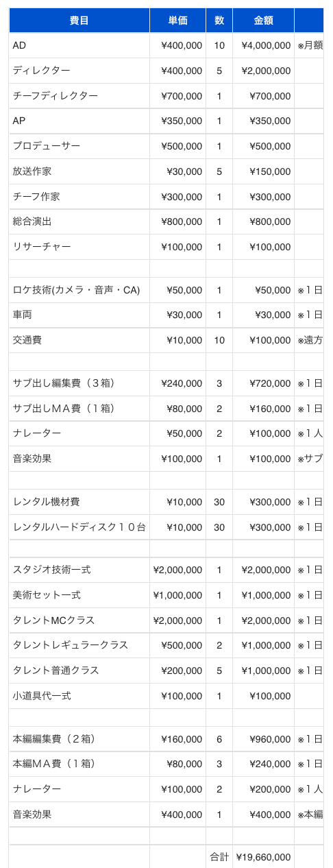Viewport: 333px width, 868px height.
Task: Select the ※月額 note cell
Action: (309, 45)
